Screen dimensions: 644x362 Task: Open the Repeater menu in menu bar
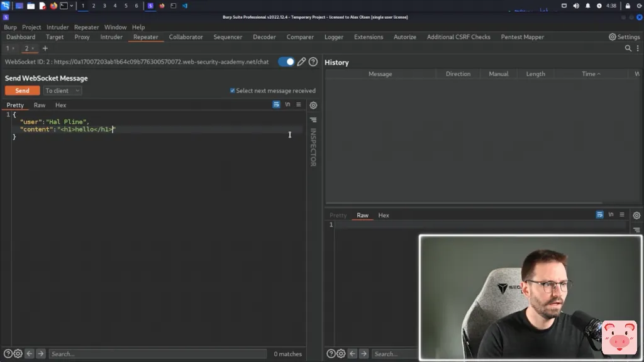click(86, 27)
